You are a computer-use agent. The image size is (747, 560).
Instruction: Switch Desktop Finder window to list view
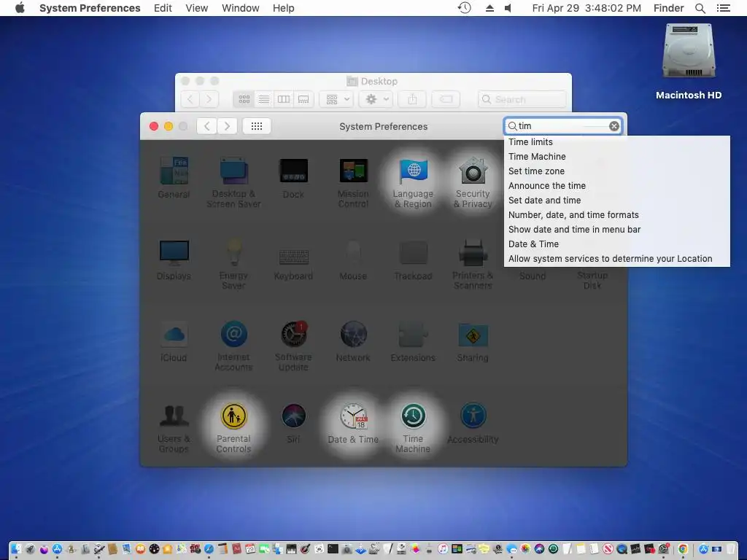tap(263, 99)
